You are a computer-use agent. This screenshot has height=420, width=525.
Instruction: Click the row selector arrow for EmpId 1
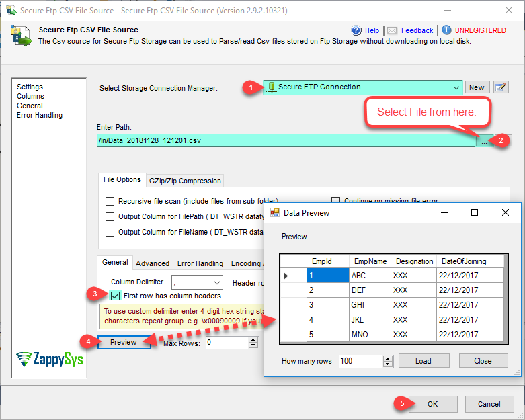[286, 276]
